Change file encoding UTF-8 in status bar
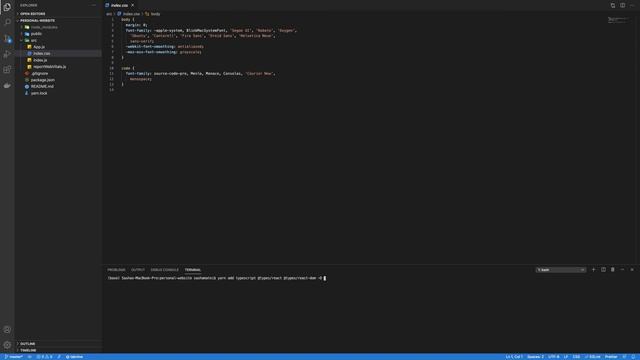 553,357
